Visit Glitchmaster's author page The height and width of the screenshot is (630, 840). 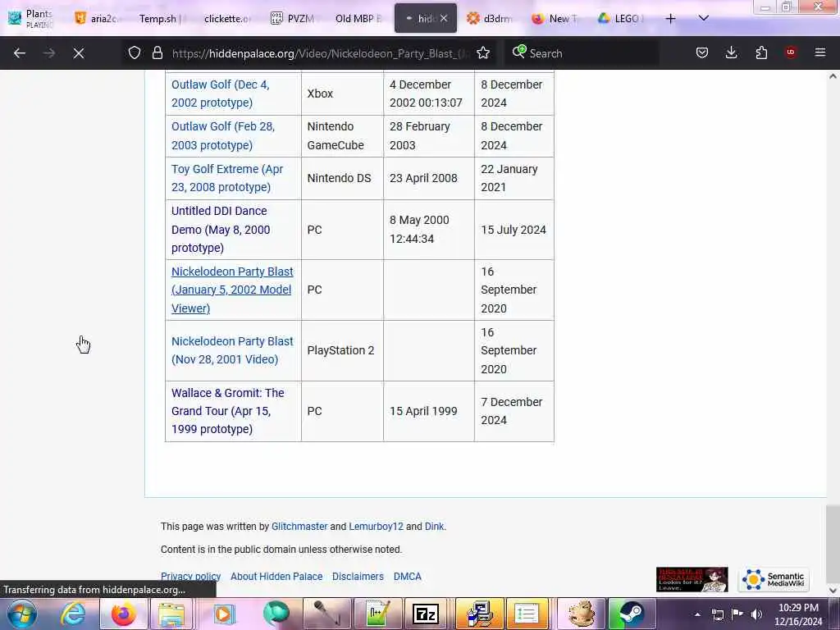pos(299,527)
